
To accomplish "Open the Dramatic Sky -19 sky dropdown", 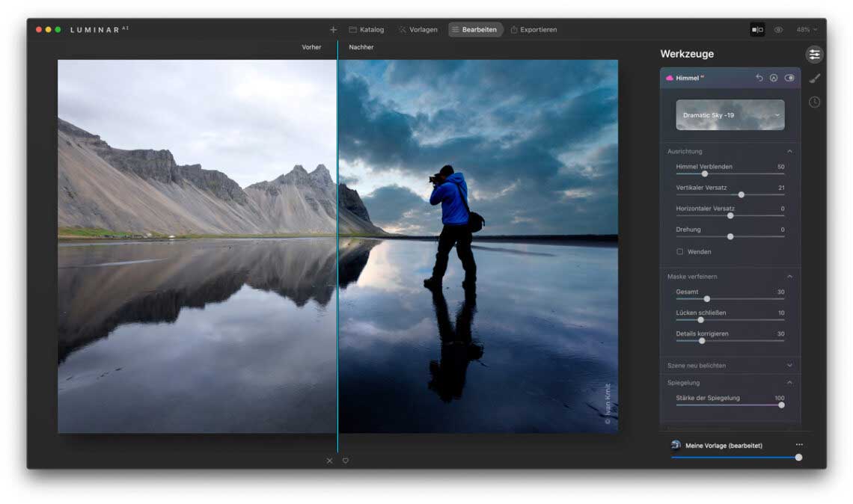I will point(730,115).
